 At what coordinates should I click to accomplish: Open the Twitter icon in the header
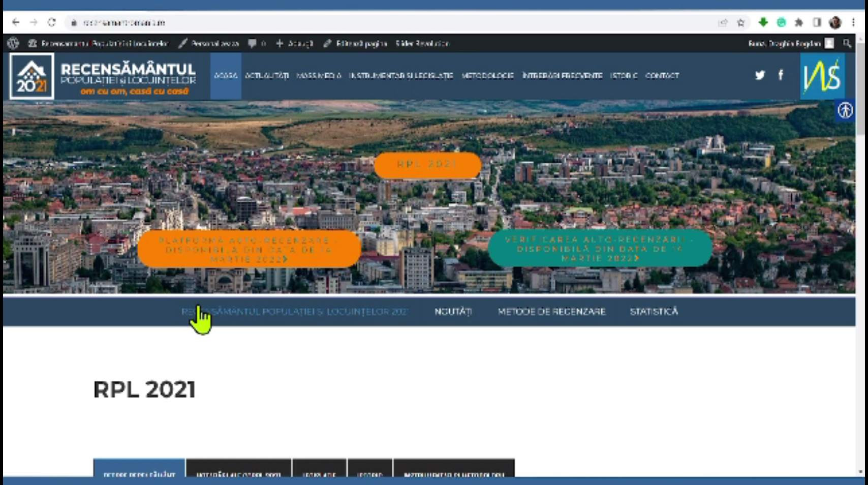tap(760, 75)
